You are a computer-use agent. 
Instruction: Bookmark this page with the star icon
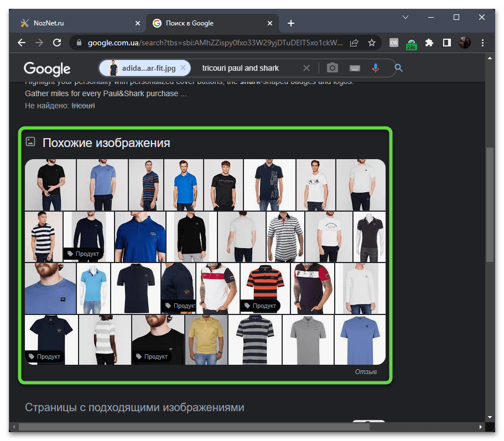(x=372, y=43)
